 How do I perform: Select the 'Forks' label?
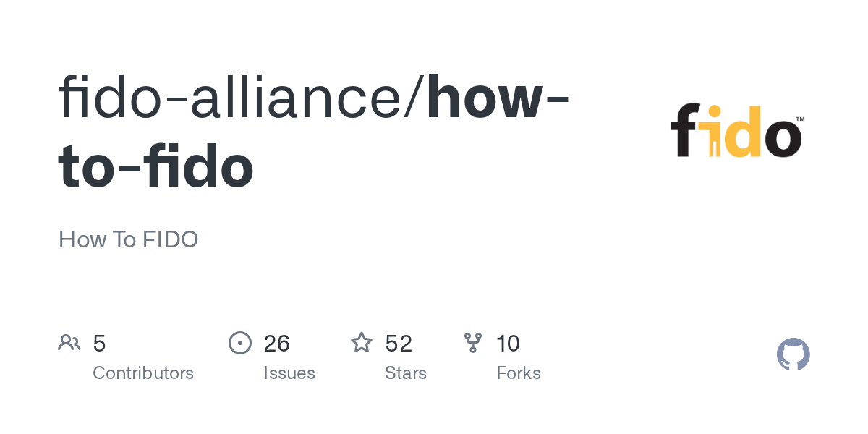pos(519,373)
